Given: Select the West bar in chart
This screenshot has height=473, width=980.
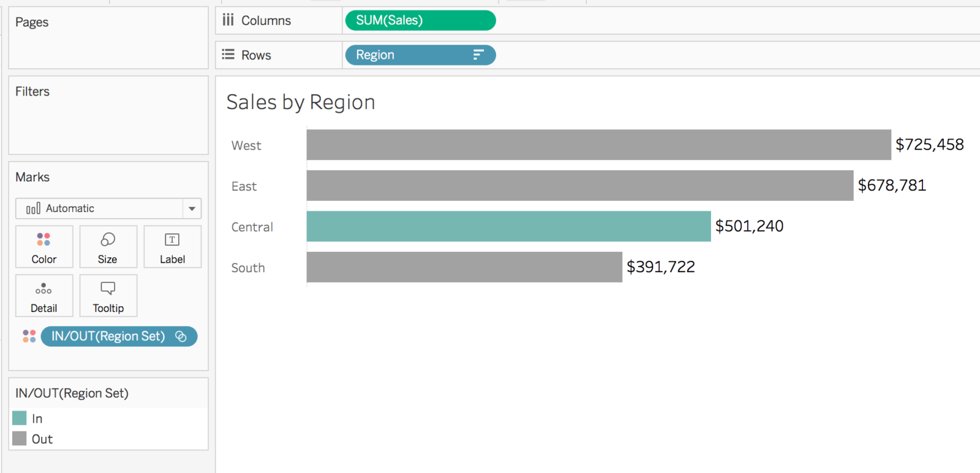Looking at the screenshot, I should (598, 145).
